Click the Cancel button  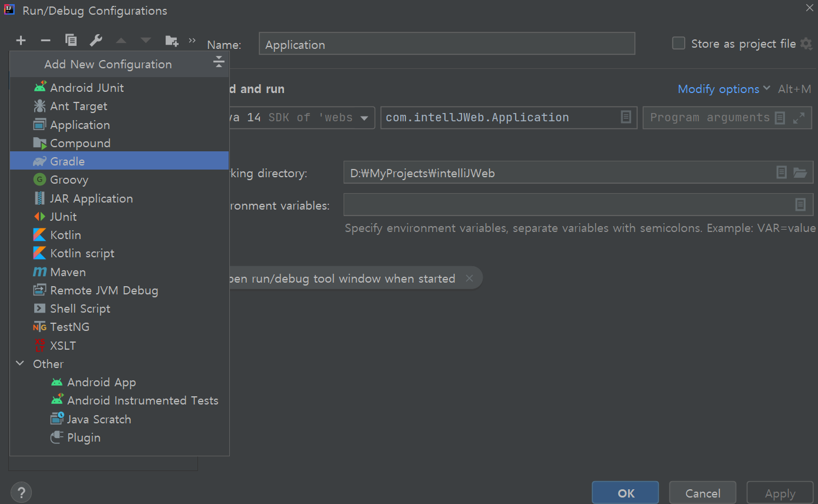pos(702,493)
